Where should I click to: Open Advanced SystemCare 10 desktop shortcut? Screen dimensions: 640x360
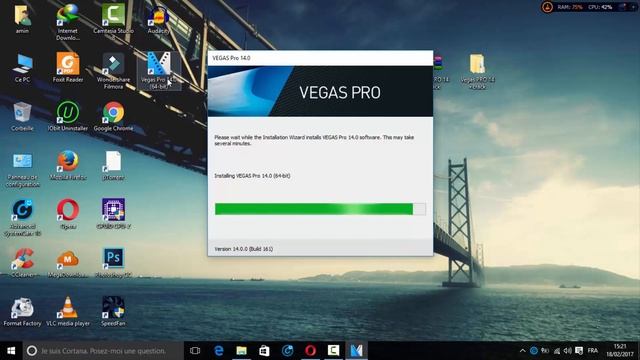tap(22, 218)
